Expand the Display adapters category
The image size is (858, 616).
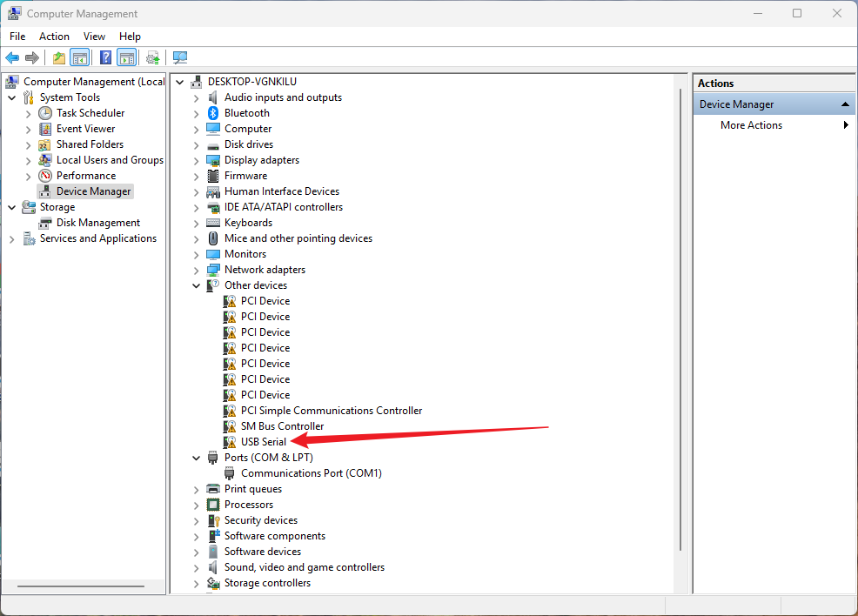point(197,161)
